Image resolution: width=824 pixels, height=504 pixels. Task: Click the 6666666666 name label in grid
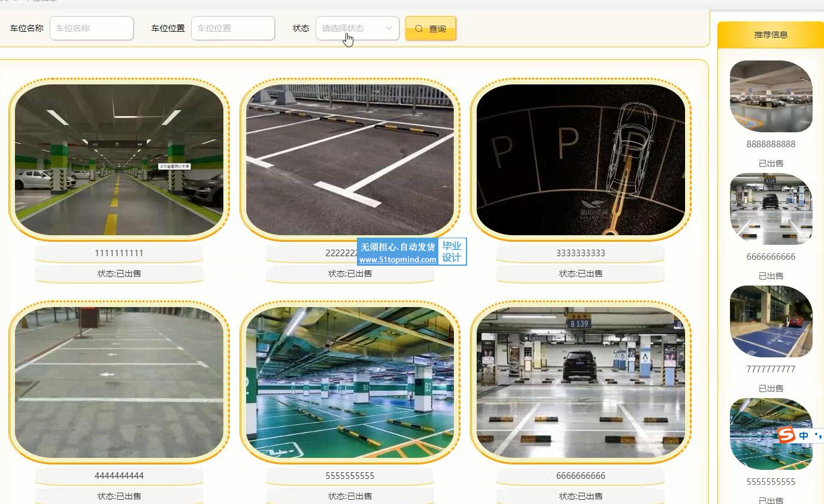581,476
